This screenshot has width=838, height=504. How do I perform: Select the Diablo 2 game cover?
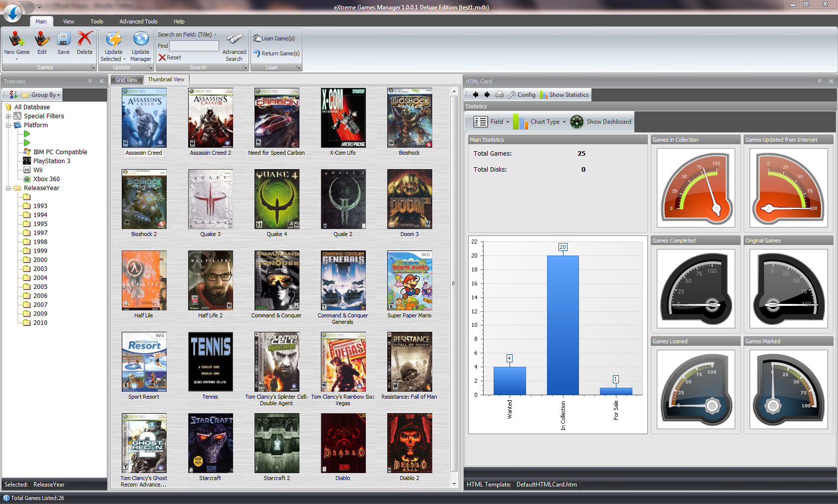pos(409,443)
